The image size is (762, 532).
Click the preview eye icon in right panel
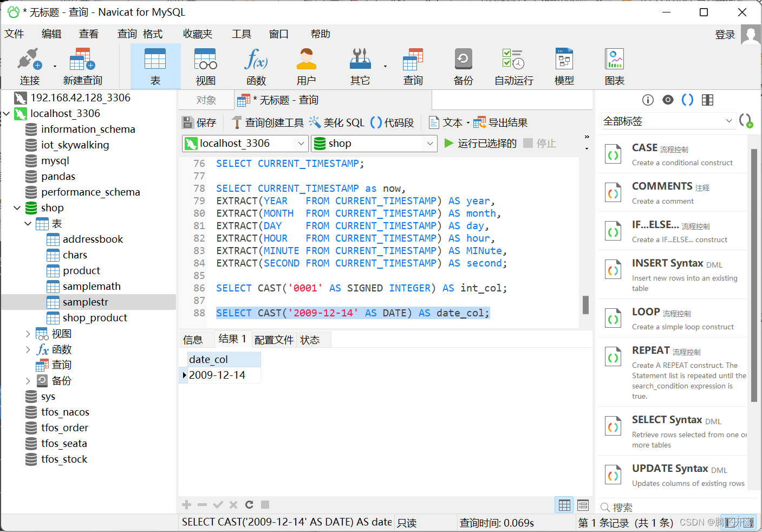pyautogui.click(x=668, y=100)
